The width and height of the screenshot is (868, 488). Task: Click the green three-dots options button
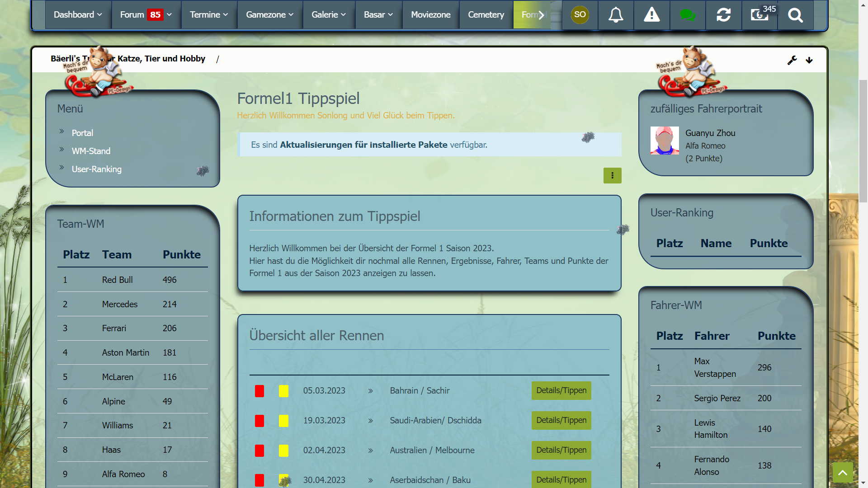612,176
